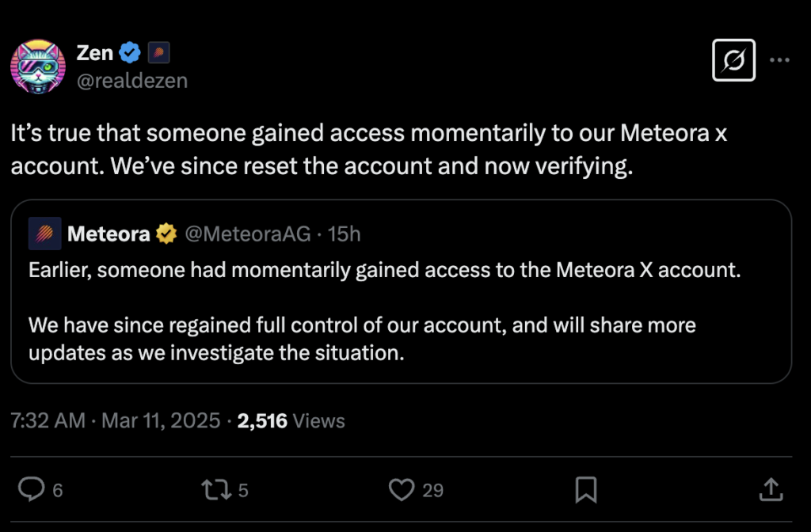Click the share upload icon

pyautogui.click(x=771, y=489)
